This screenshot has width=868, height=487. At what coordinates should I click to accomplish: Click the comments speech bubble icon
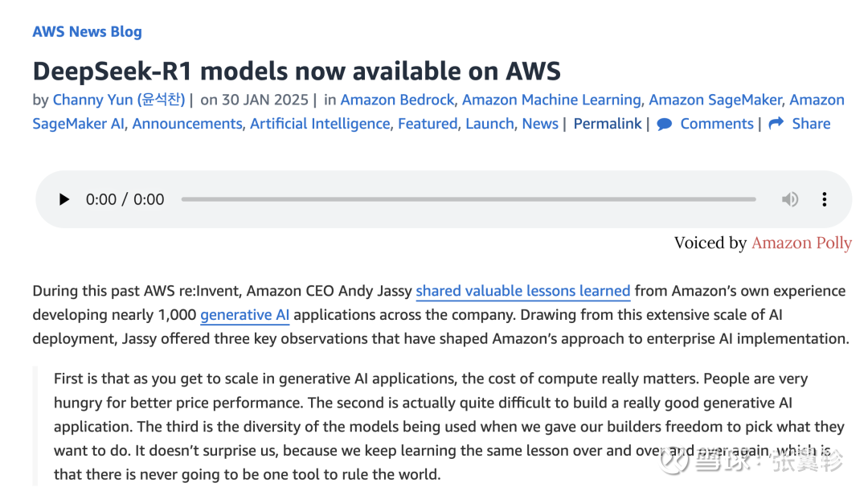pyautogui.click(x=665, y=124)
